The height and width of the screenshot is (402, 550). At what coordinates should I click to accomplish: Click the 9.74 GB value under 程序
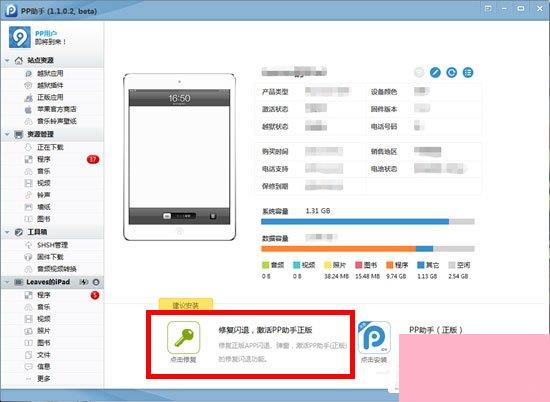[x=396, y=276]
